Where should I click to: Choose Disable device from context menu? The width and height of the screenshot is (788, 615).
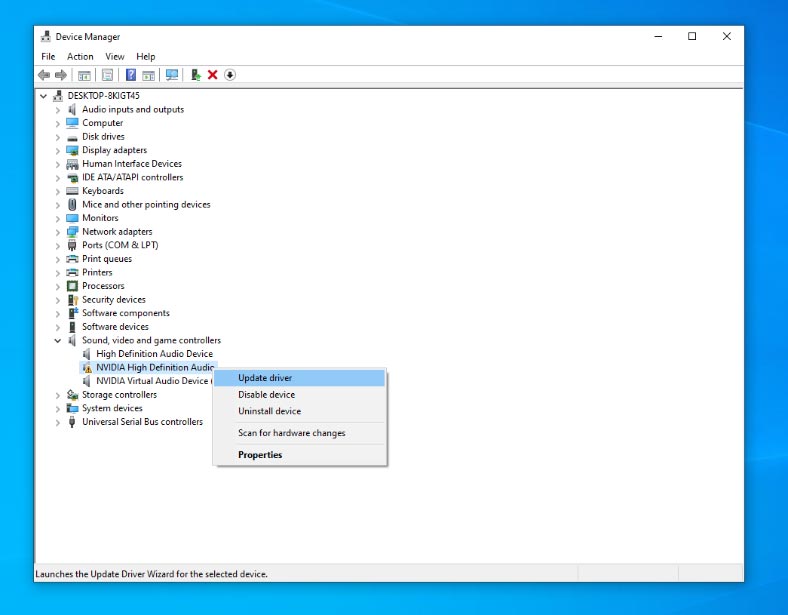[x=300, y=394]
